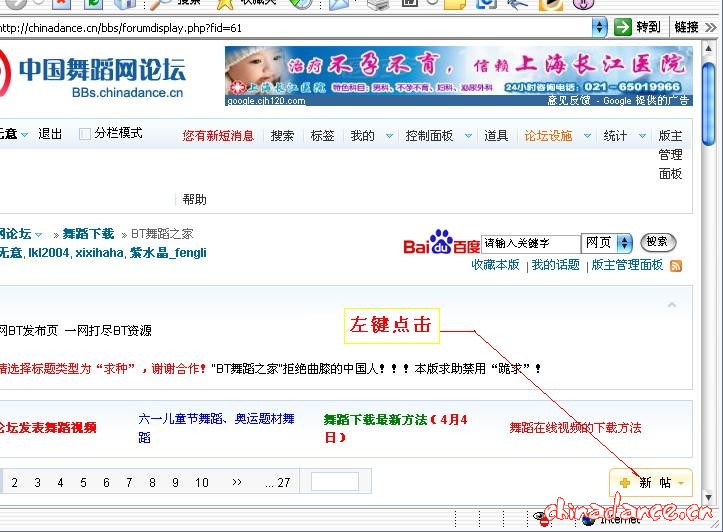This screenshot has width=723, height=532.
Task: Go to page 2
Action: coord(14,483)
